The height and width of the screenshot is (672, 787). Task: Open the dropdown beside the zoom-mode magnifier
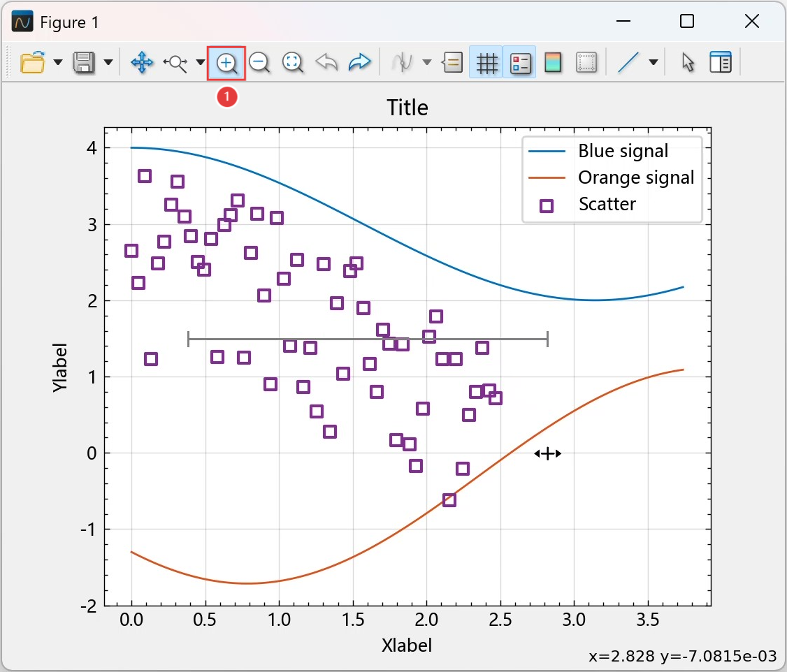pos(201,63)
